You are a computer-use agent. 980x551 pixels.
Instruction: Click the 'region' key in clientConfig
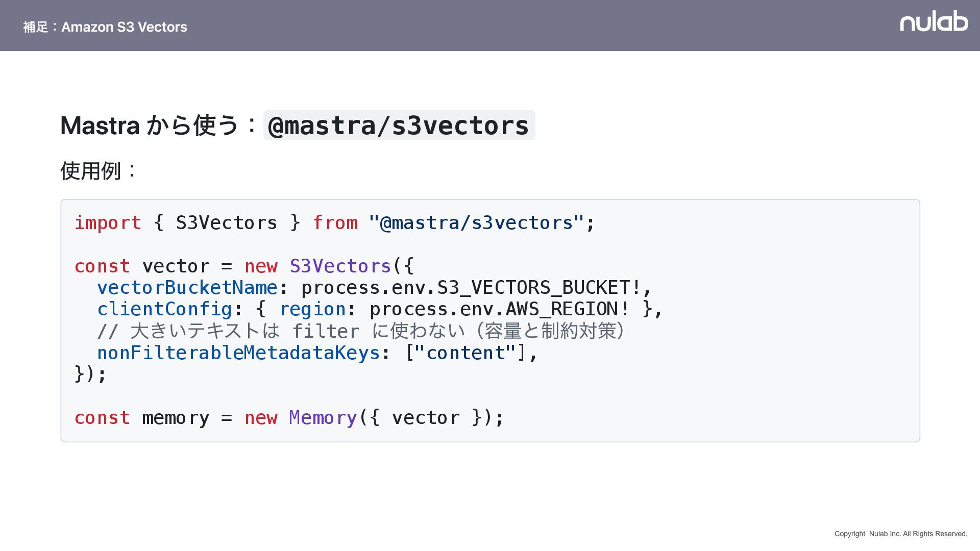312,309
